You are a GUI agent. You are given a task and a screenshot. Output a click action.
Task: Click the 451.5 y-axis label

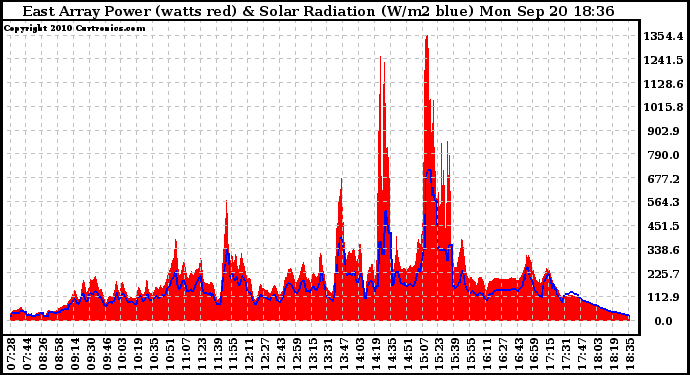pos(664,226)
